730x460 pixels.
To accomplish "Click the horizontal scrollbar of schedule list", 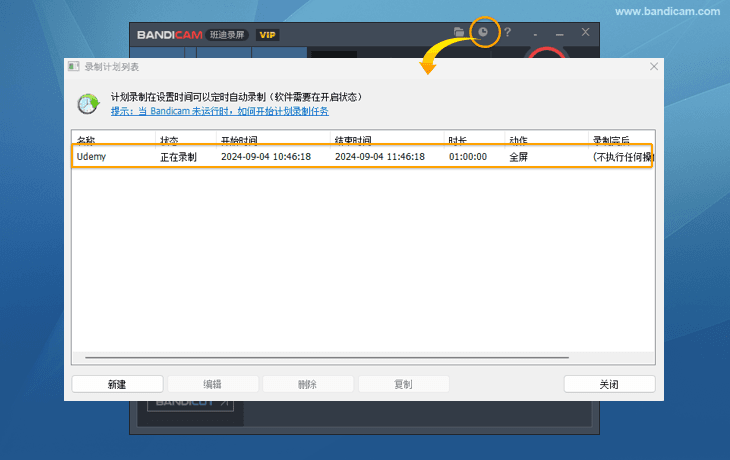I will pos(327,358).
